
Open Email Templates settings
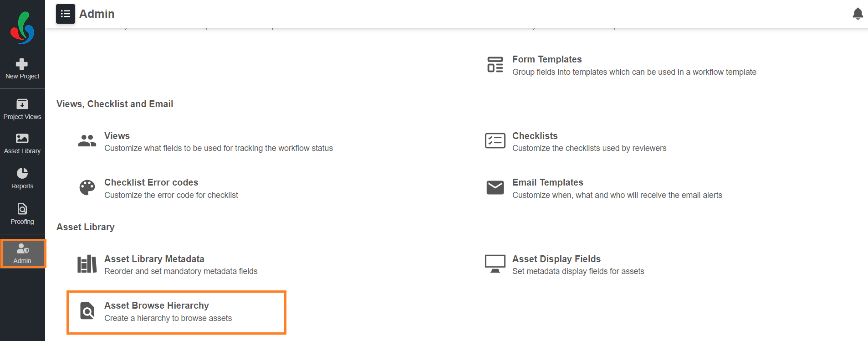(547, 182)
